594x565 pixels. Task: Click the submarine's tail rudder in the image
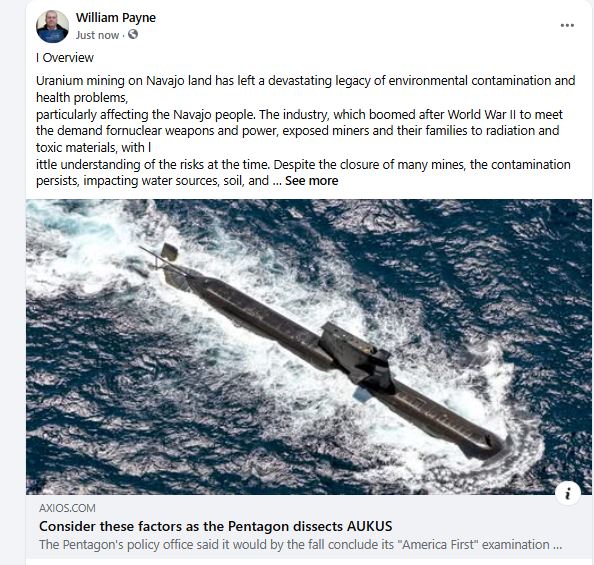[x=169, y=252]
